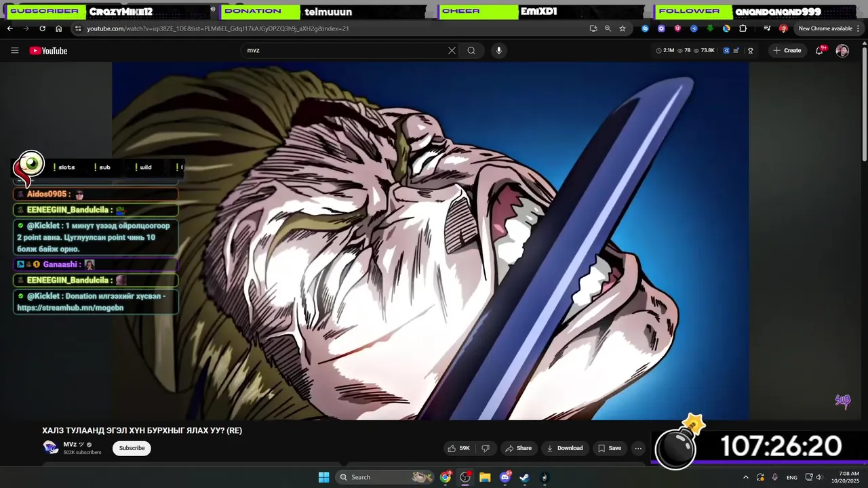Click the video player showing the anime frame
This screenshot has height=488, width=868.
click(x=431, y=241)
